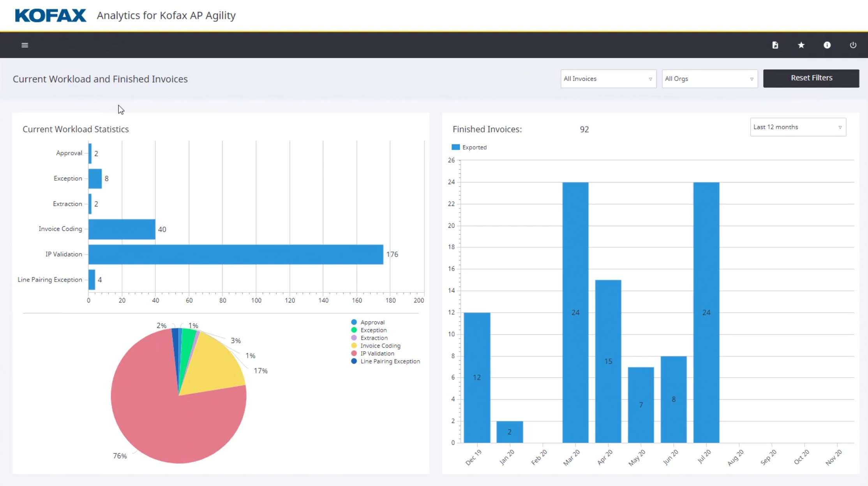Open the hamburger navigation menu
The image size is (868, 486).
(25, 45)
